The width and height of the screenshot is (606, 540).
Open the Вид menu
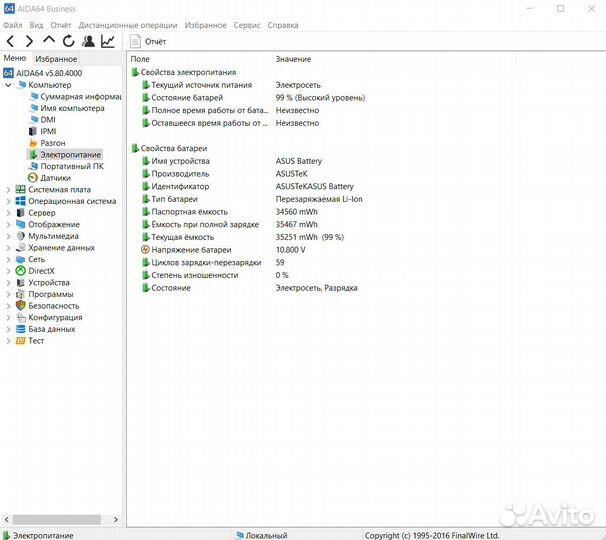(x=36, y=25)
